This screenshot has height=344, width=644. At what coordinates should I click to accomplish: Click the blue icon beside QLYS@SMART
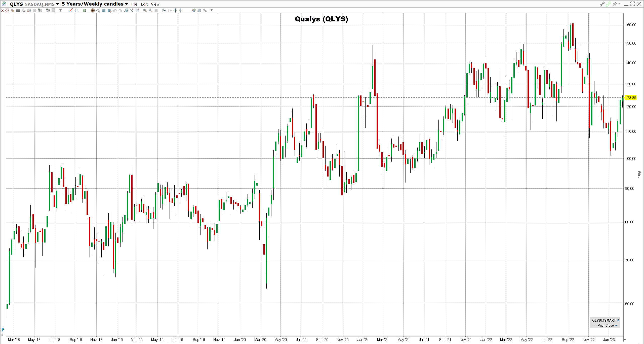[618, 320]
